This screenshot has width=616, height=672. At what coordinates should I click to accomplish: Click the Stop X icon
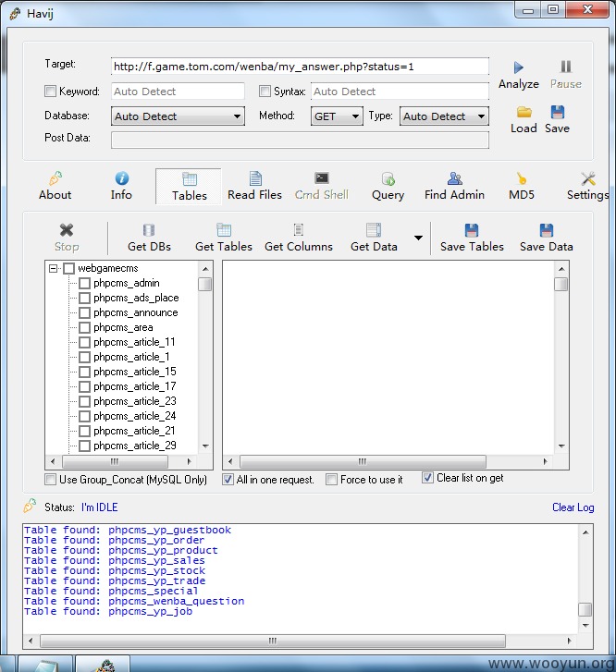pyautogui.click(x=67, y=230)
